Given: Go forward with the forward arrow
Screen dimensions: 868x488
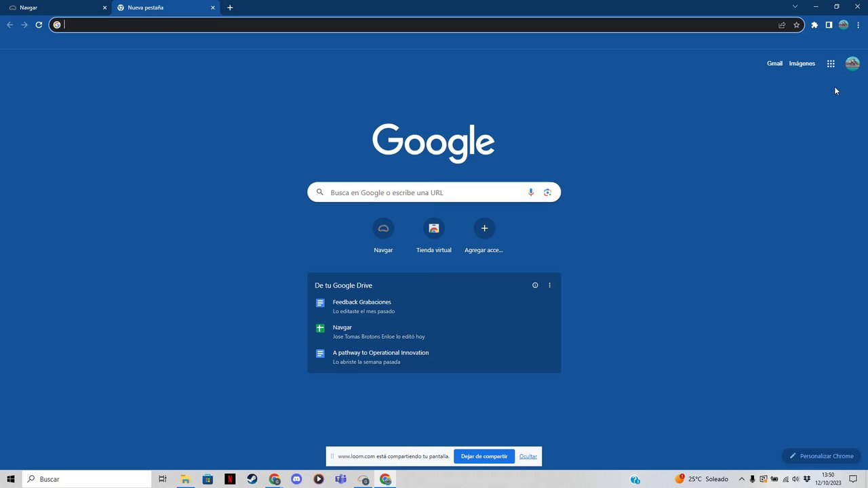Looking at the screenshot, I should point(24,25).
